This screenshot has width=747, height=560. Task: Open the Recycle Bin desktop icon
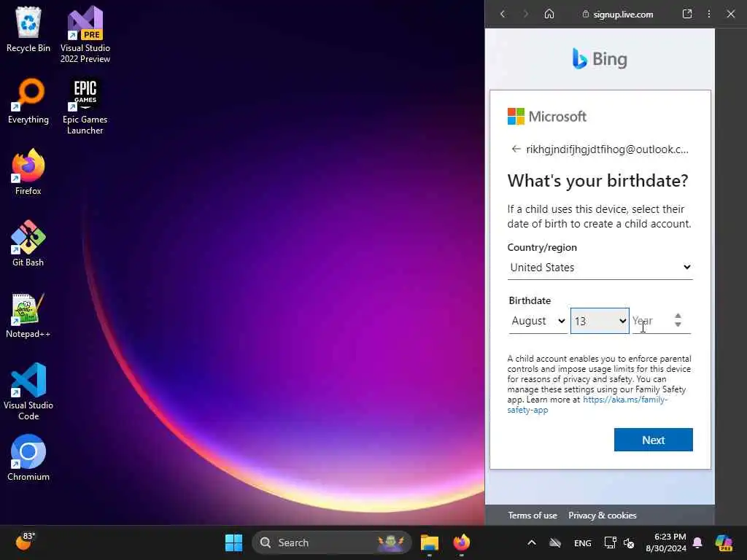pyautogui.click(x=28, y=29)
